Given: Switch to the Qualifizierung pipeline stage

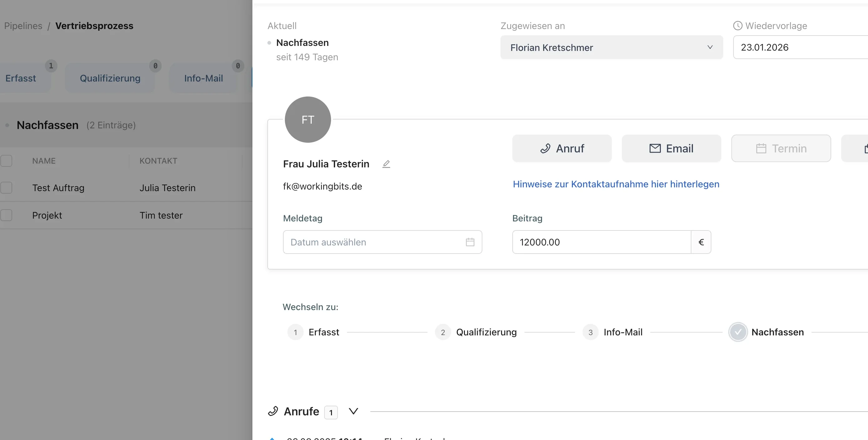Looking at the screenshot, I should click(110, 78).
